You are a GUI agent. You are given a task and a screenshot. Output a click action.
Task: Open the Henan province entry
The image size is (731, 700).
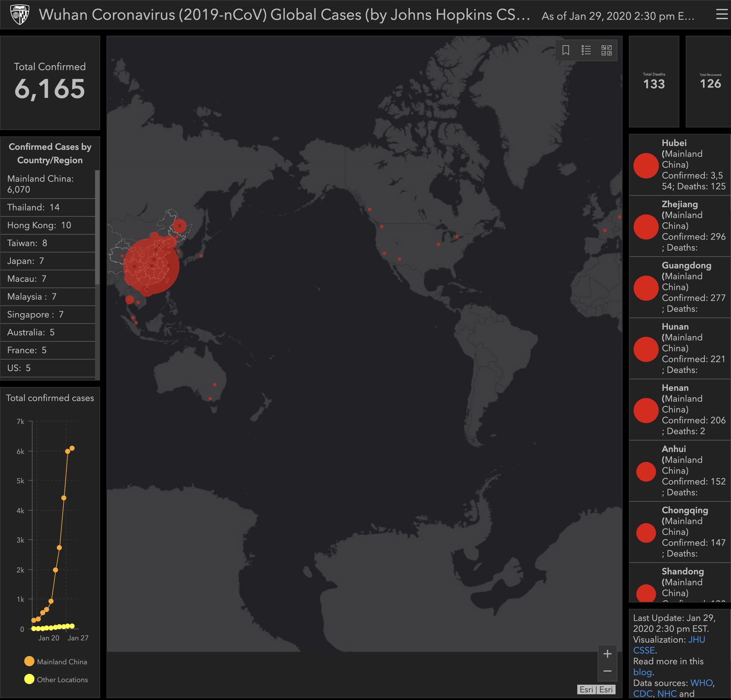[680, 409]
